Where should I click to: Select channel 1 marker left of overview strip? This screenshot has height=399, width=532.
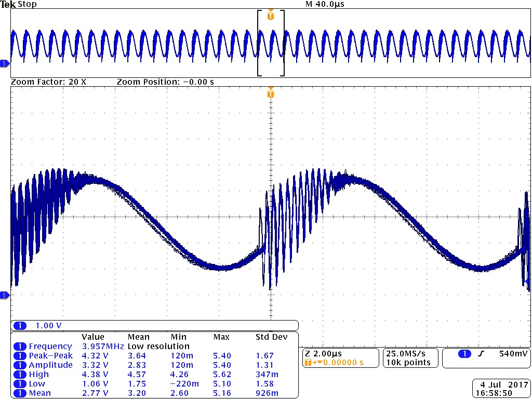[x=4, y=63]
